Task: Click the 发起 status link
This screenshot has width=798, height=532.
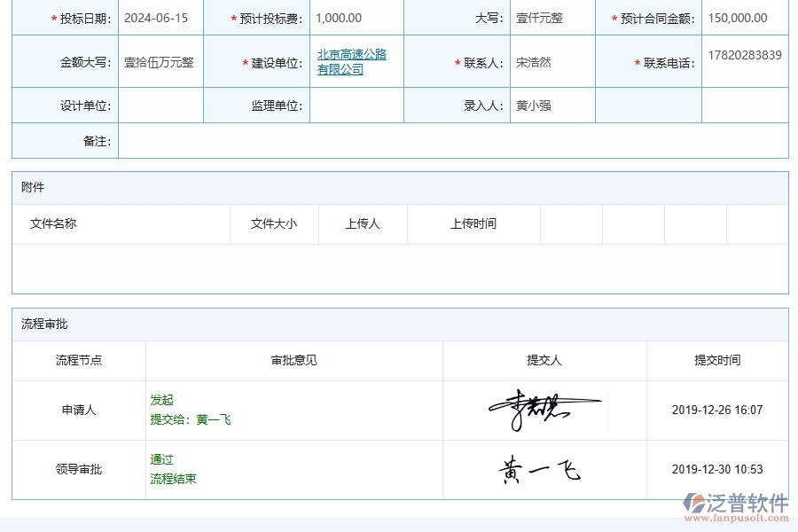Action: click(161, 400)
